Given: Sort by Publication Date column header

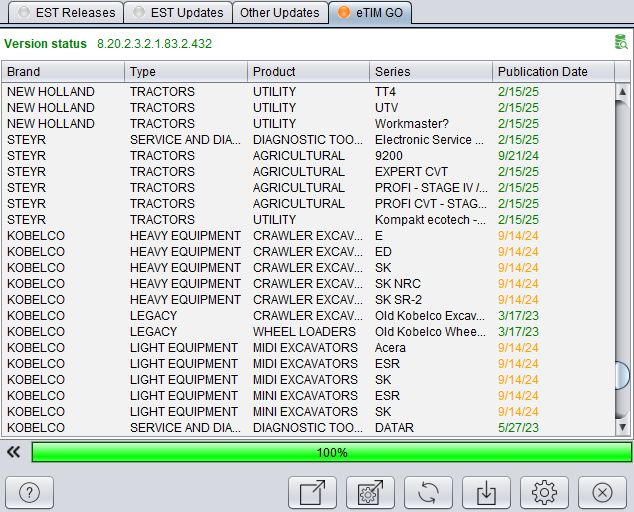Looking at the screenshot, I should (554, 72).
